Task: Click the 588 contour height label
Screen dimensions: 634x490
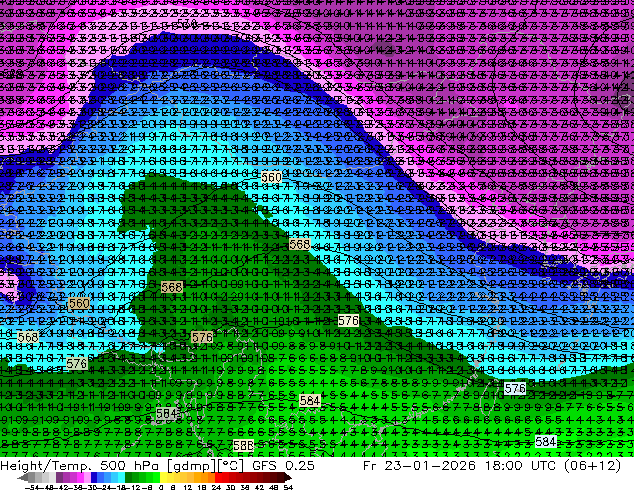Action: point(243,446)
